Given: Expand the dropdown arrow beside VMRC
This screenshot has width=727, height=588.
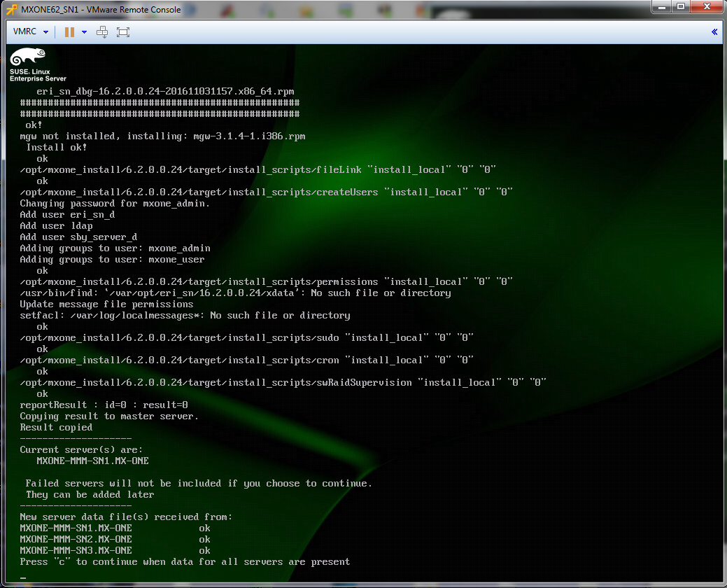Looking at the screenshot, I should 45,32.
